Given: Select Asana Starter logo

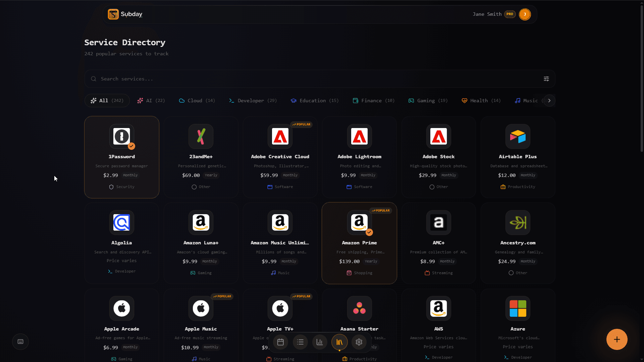Looking at the screenshot, I should click(x=359, y=308).
